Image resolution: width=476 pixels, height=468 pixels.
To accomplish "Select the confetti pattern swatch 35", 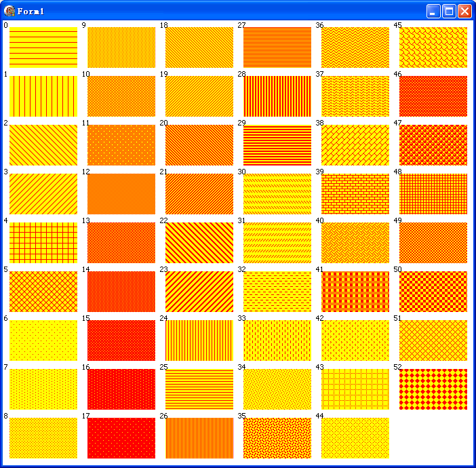I will pyautogui.click(x=277, y=438).
